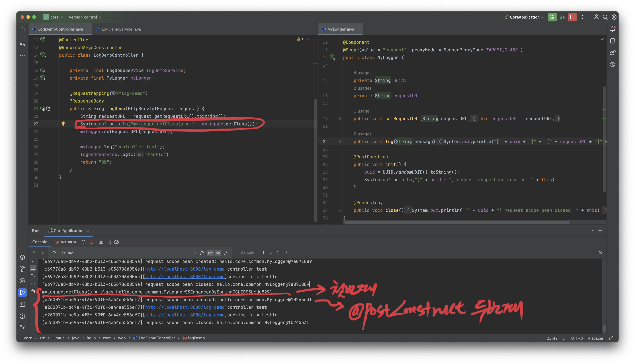Jump to next search occurrence arrow
The image size is (635, 364).
[x=271, y=253]
